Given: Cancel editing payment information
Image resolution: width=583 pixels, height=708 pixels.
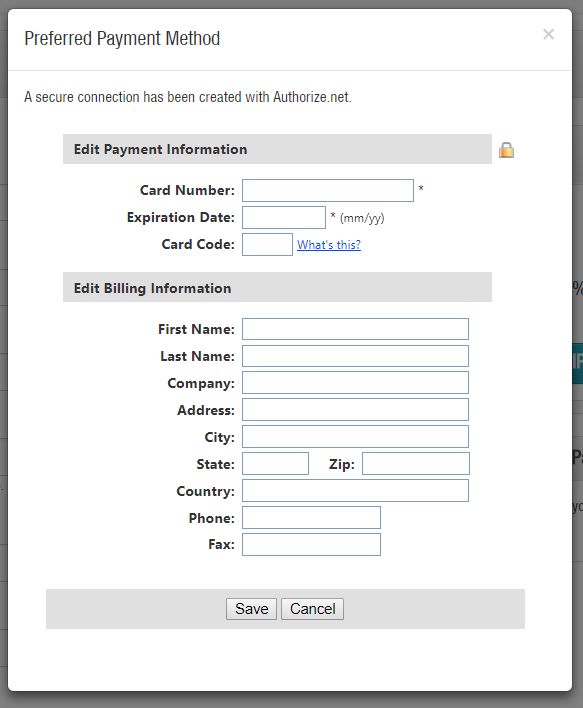Looking at the screenshot, I should pyautogui.click(x=312, y=609).
